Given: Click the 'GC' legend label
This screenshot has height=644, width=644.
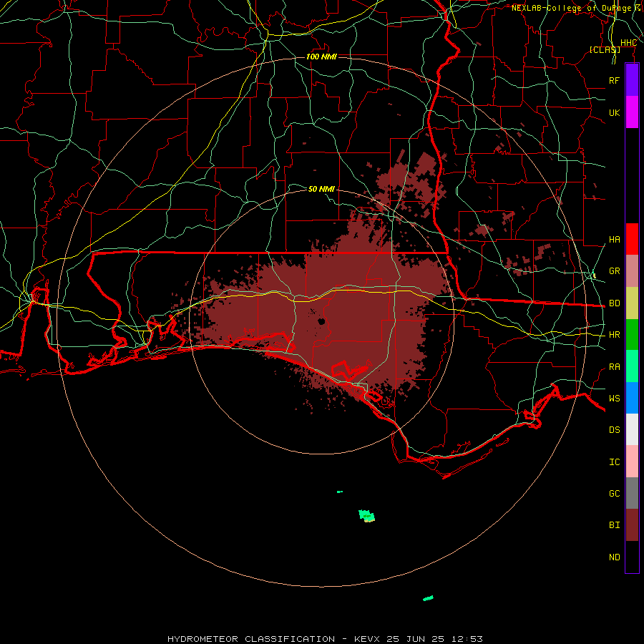Looking at the screenshot, I should [614, 494].
